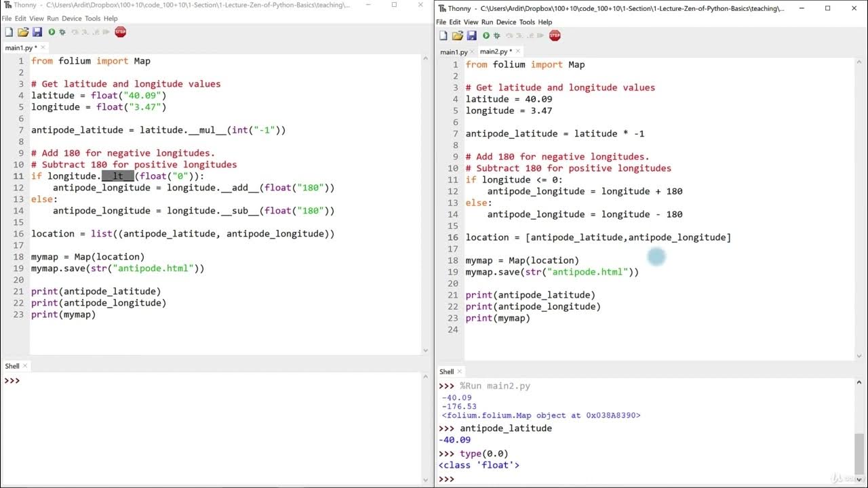Open File menu in right Thonny window
Screen dimensions: 868x488
pyautogui.click(x=441, y=22)
